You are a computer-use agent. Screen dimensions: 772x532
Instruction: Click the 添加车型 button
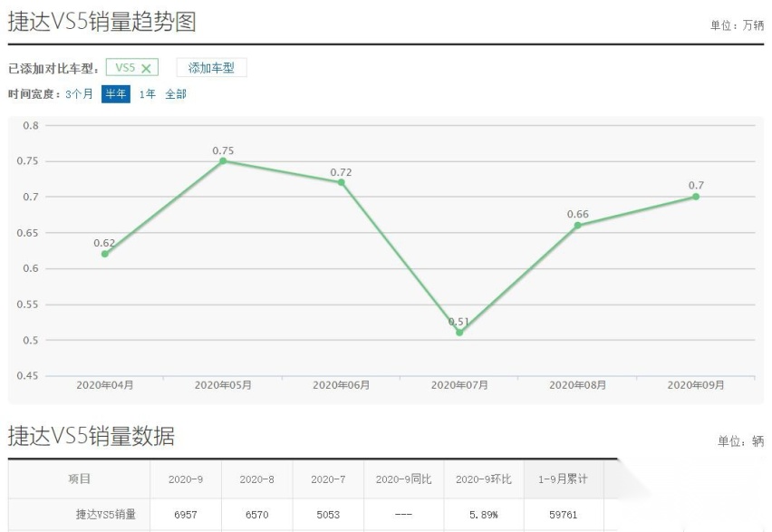coord(211,67)
